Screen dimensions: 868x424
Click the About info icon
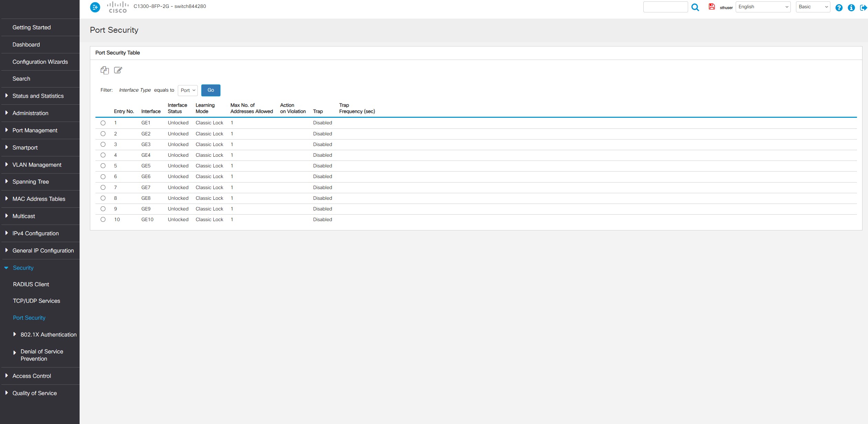pyautogui.click(x=851, y=8)
